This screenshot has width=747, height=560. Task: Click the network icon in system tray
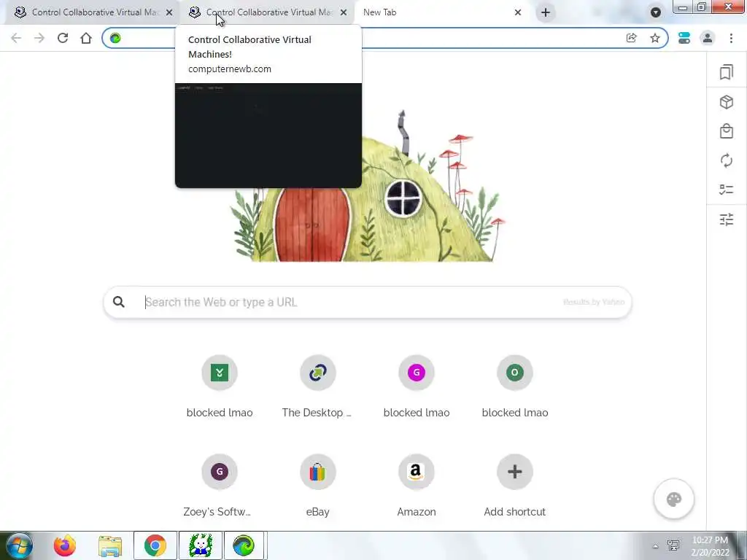pyautogui.click(x=673, y=545)
